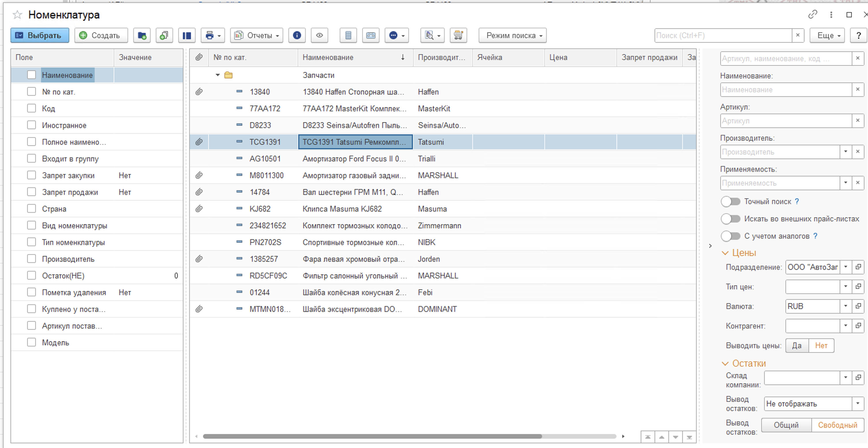Click the favorite star next to Номенклатура
868x448 pixels.
[x=17, y=15]
